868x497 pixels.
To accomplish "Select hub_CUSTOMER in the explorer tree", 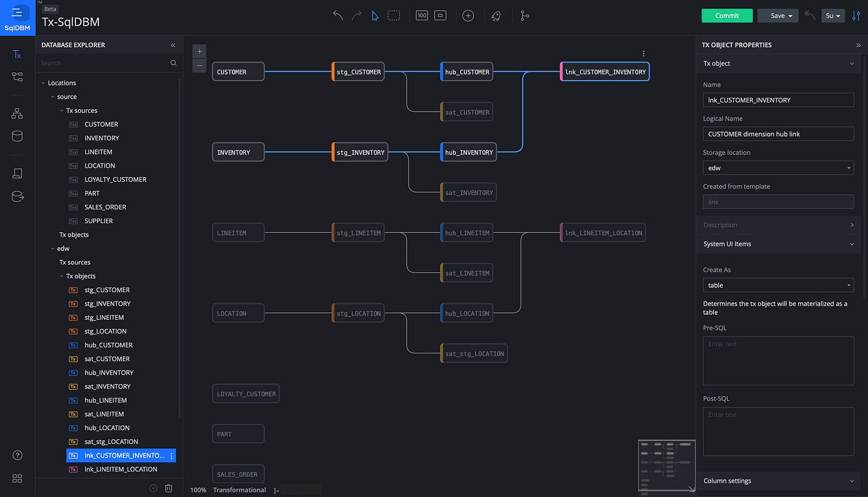I will [108, 345].
